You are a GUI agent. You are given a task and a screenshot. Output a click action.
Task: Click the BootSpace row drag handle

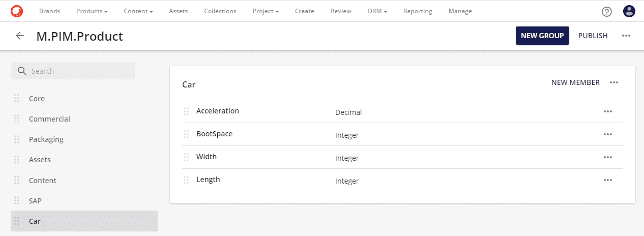click(x=186, y=134)
